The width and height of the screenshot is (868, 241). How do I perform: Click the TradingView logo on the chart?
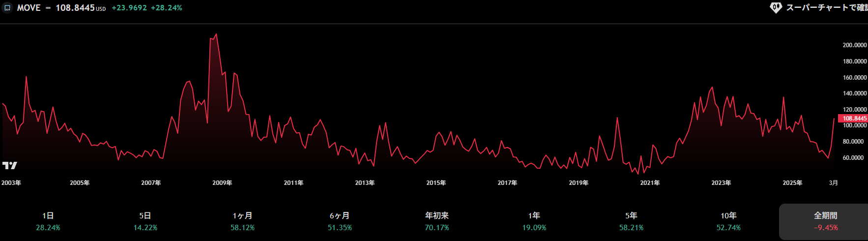click(10, 165)
